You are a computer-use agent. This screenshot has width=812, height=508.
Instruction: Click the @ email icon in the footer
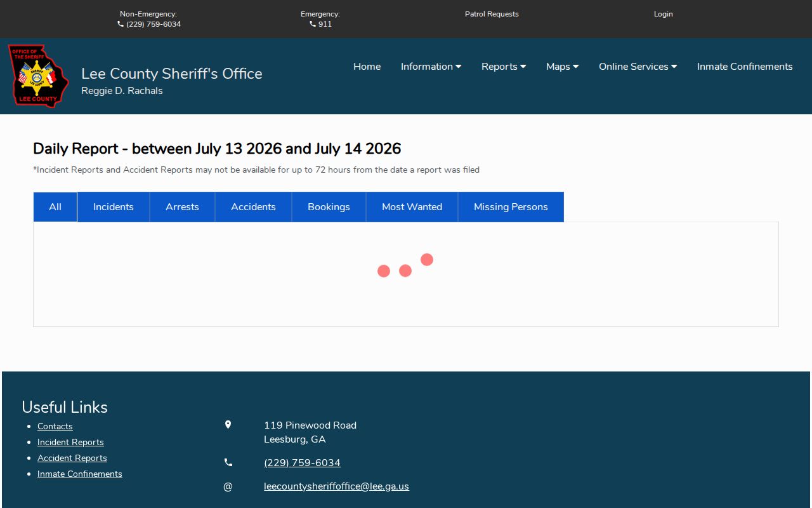point(228,486)
